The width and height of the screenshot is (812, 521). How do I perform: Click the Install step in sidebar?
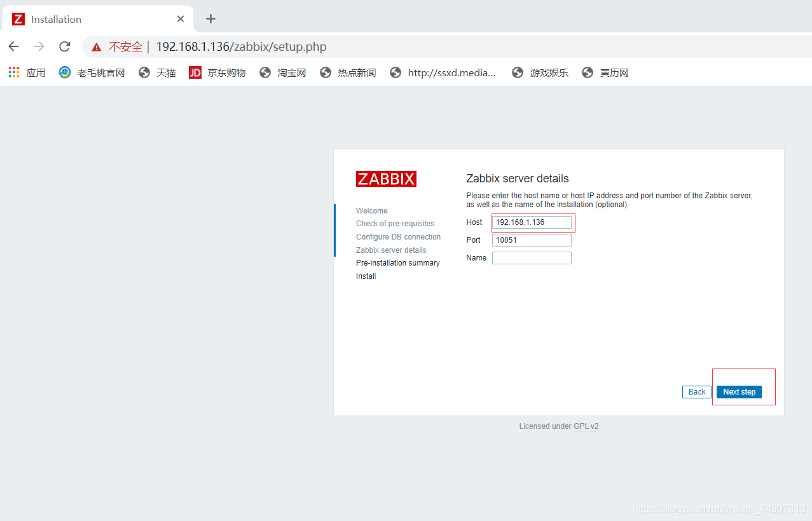[x=366, y=276]
